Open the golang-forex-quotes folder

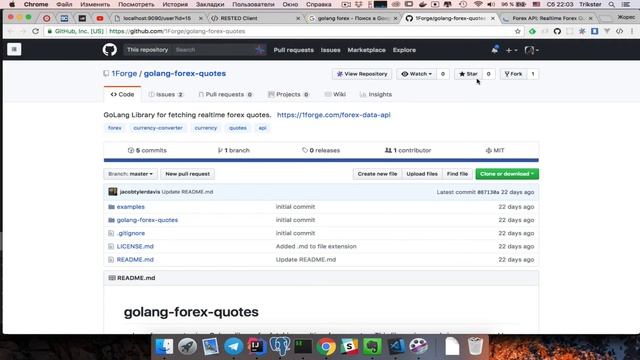(147, 220)
